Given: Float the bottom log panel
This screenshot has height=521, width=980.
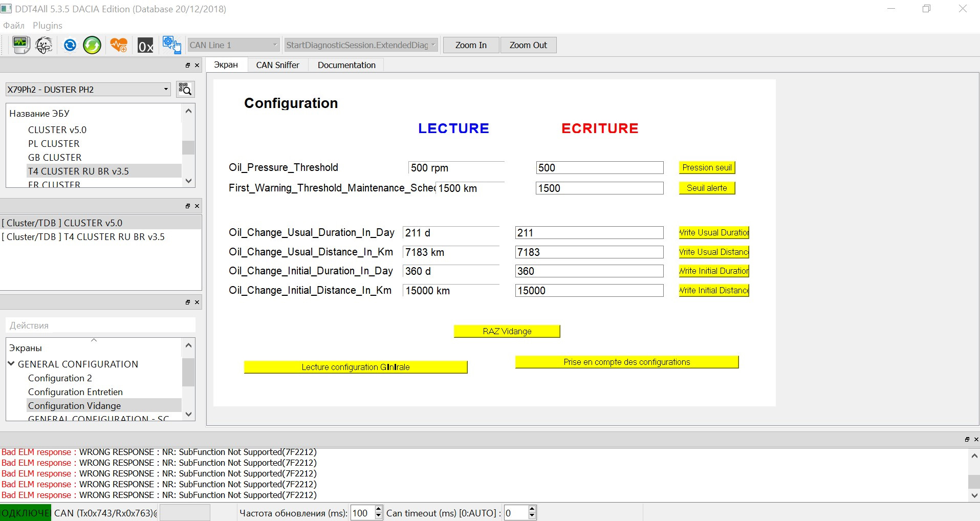Looking at the screenshot, I should pos(967,440).
